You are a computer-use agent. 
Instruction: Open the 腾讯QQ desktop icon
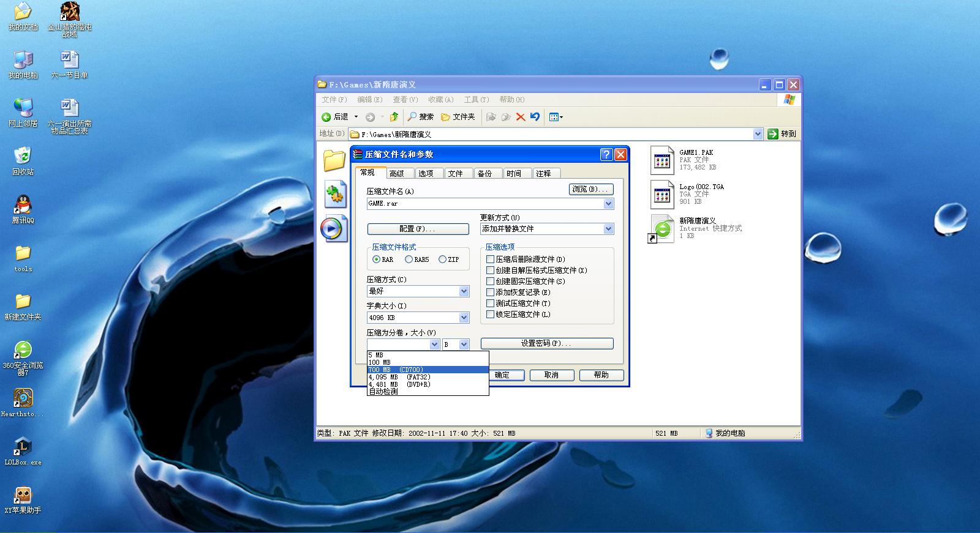coord(23,204)
